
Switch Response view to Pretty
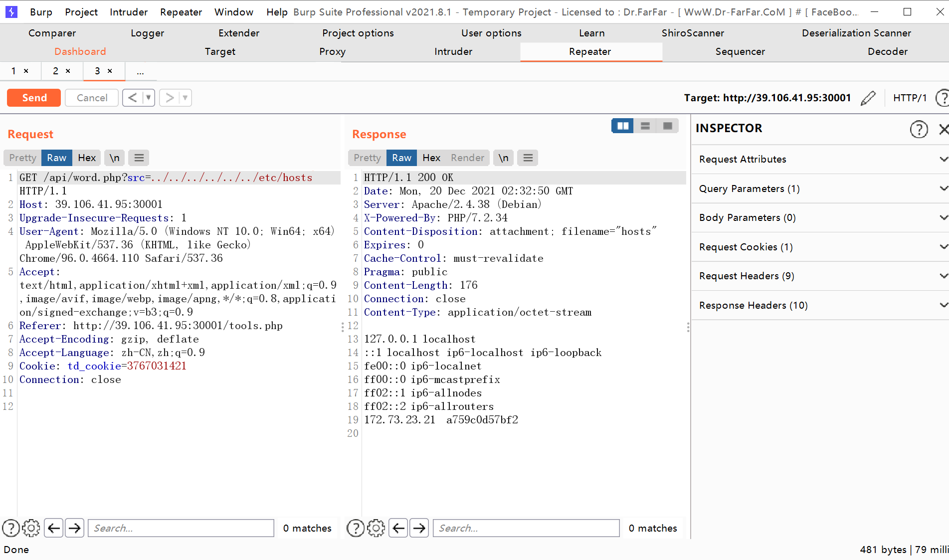(x=368, y=158)
